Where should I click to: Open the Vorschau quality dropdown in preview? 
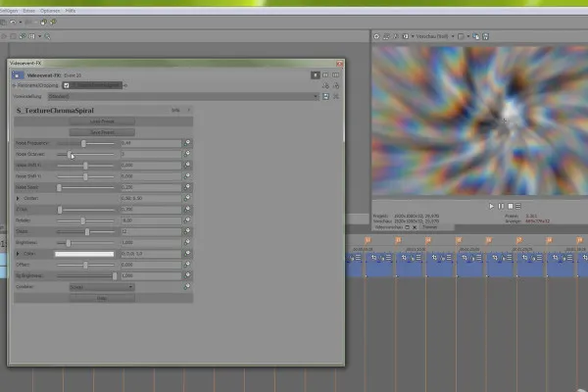click(453, 36)
